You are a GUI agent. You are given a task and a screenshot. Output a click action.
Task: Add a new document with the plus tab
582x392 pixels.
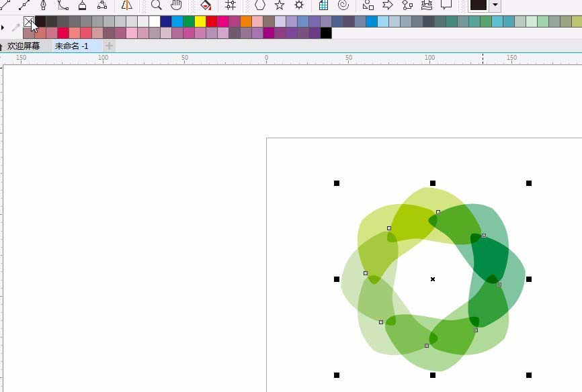[109, 46]
